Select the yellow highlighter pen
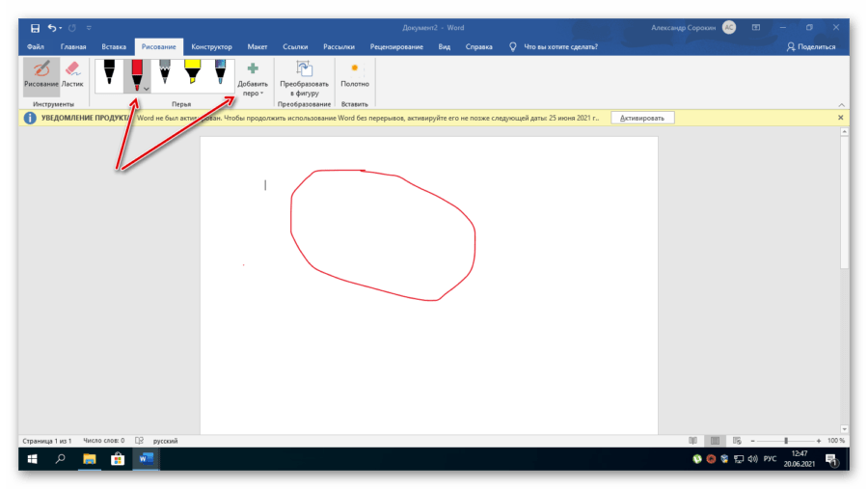 (x=193, y=75)
